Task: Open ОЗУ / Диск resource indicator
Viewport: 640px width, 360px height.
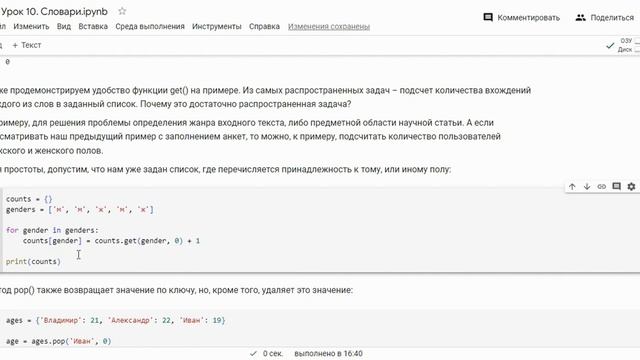Action: tap(629, 45)
